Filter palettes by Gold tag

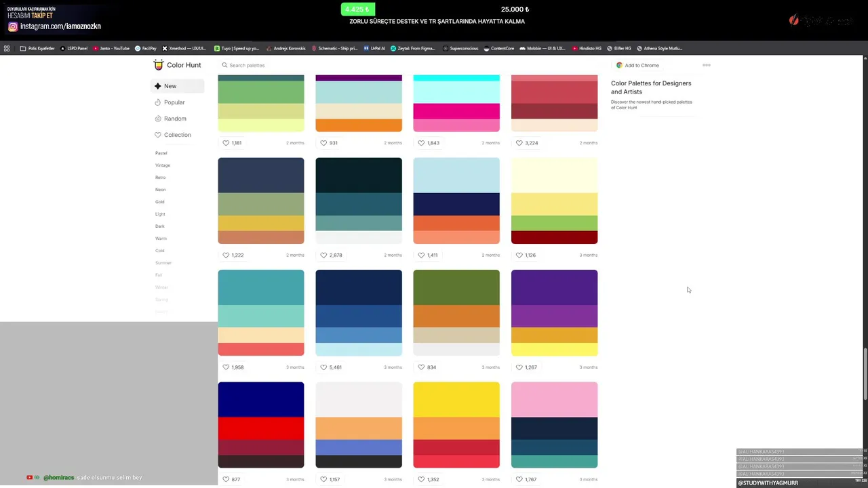160,202
